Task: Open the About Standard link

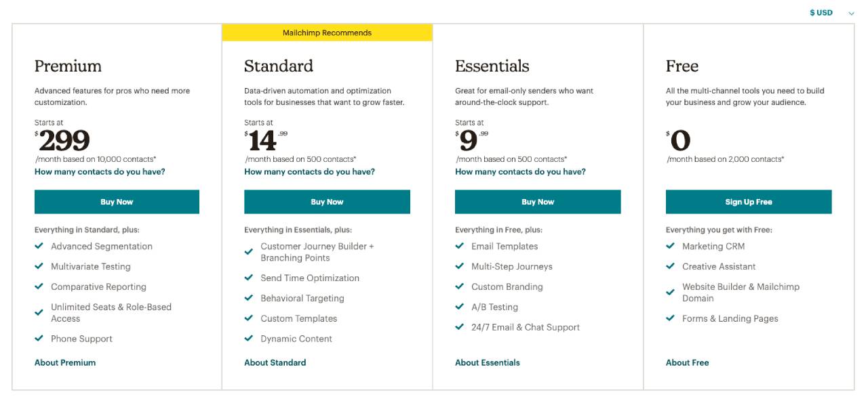Action: (275, 362)
